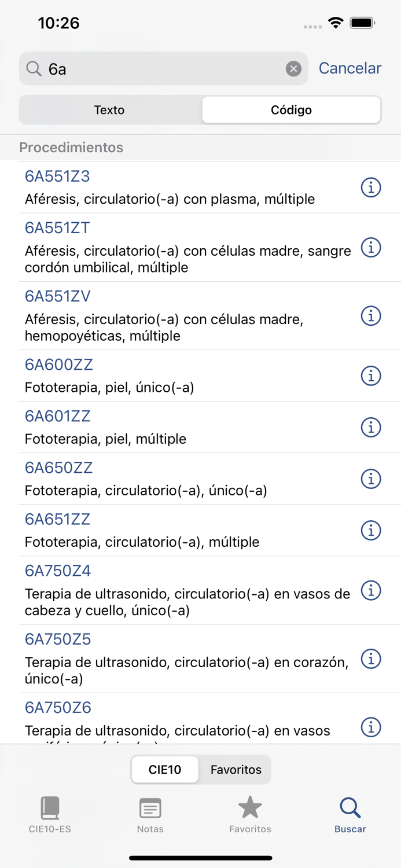Switch the bottom selector to Favoritos

(x=236, y=770)
